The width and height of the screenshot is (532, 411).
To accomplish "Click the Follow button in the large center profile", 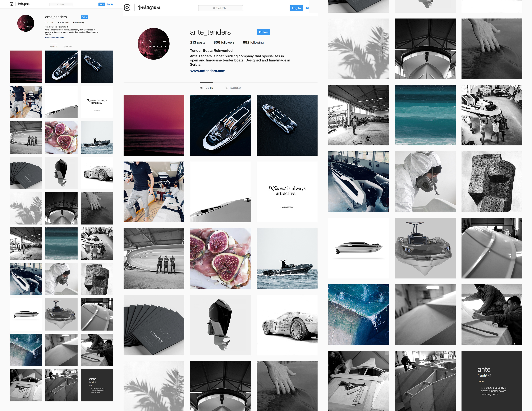I will pos(264,32).
